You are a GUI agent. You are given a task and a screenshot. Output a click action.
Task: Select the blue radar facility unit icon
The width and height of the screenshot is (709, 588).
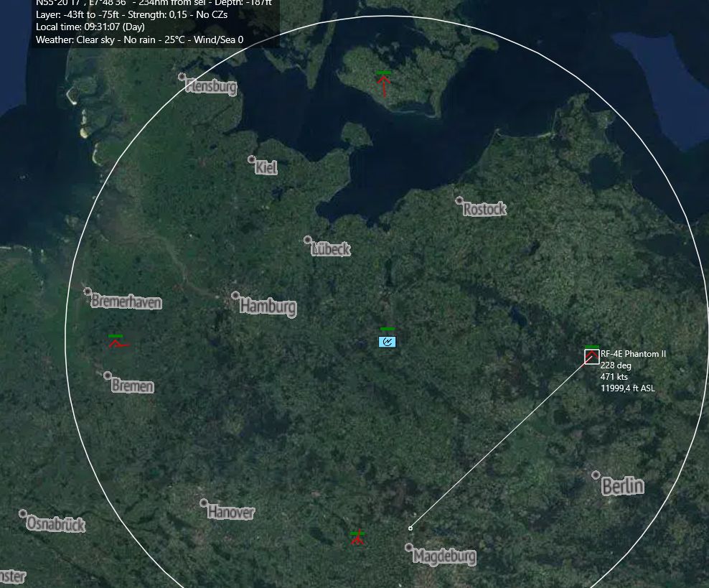387,342
